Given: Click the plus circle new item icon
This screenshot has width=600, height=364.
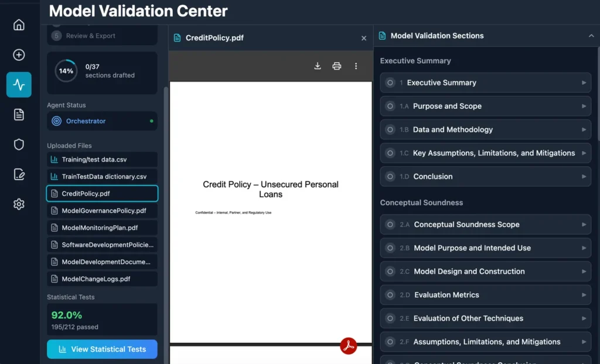Looking at the screenshot, I should pos(19,55).
